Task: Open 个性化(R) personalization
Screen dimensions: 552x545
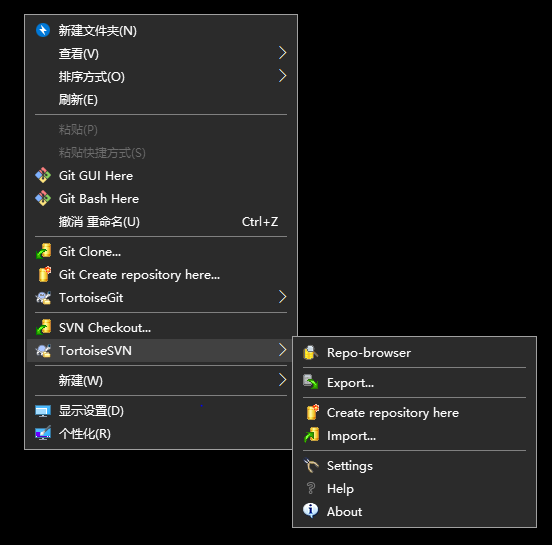Action: [159, 433]
